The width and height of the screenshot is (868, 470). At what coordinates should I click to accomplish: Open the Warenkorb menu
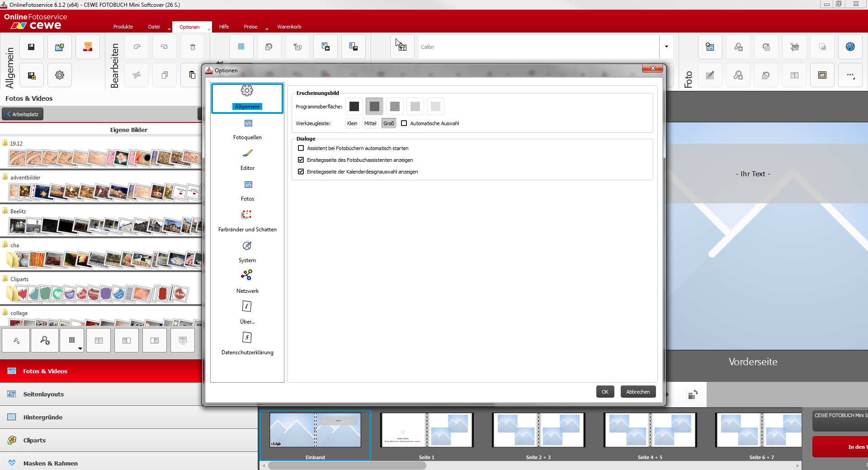[x=289, y=27]
